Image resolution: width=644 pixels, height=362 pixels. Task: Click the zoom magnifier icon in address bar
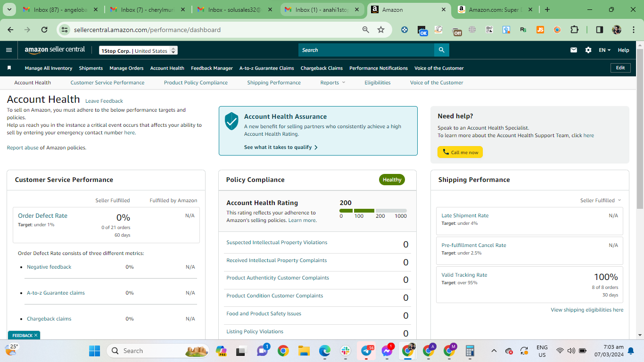coord(366,30)
